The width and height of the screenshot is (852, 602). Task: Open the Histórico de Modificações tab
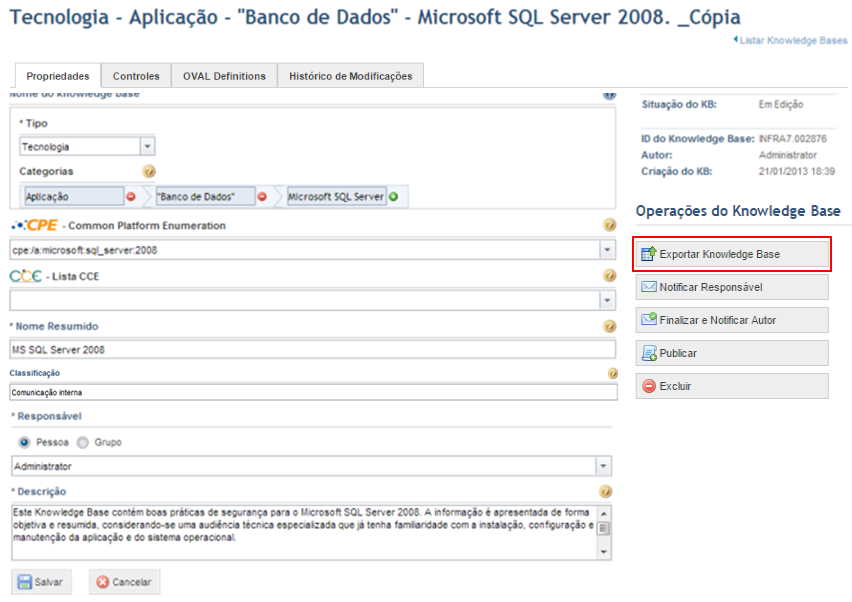click(350, 76)
